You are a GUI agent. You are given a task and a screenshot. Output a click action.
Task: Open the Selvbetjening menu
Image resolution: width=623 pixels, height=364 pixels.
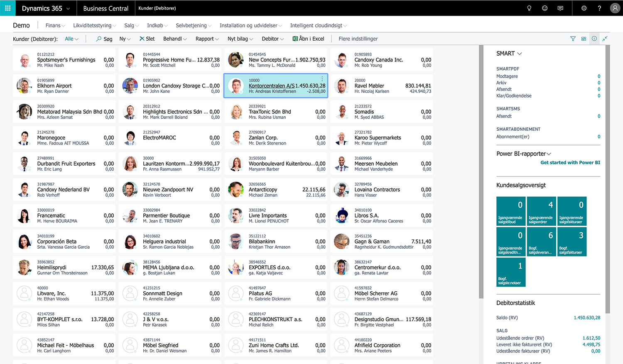tap(194, 25)
